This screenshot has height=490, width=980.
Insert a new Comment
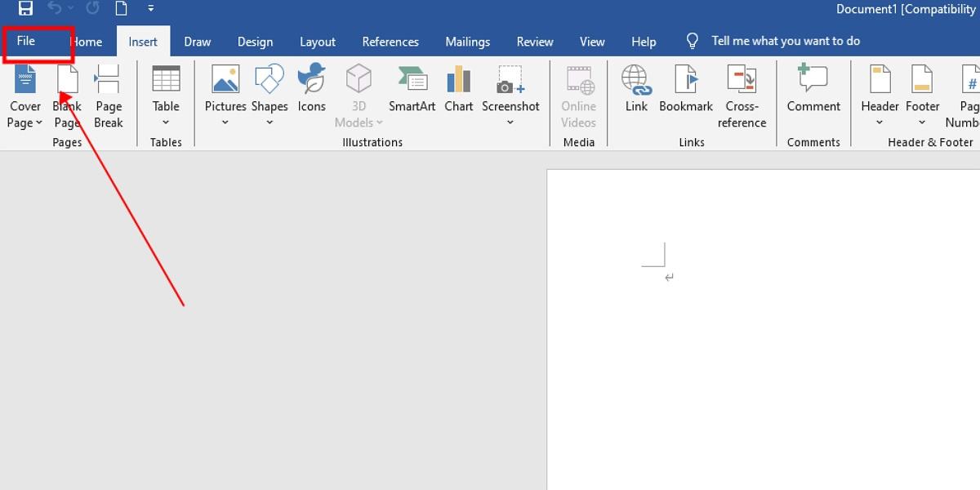(813, 90)
